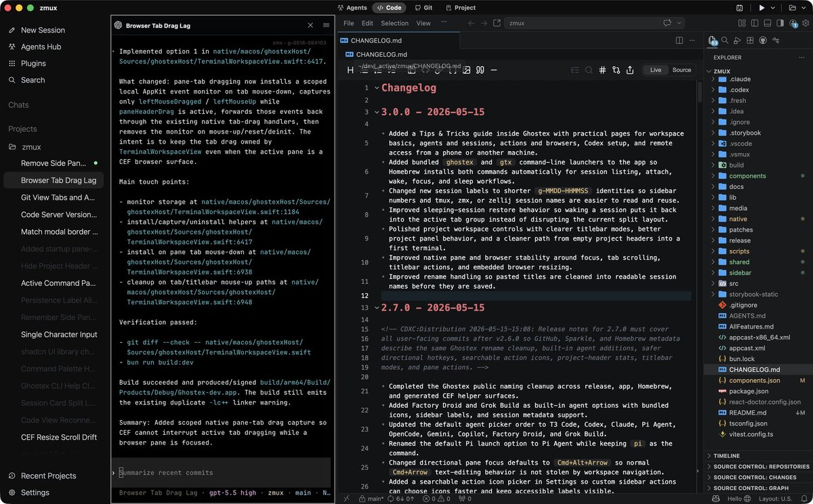Switch markdown editor to Source mode

pos(682,70)
